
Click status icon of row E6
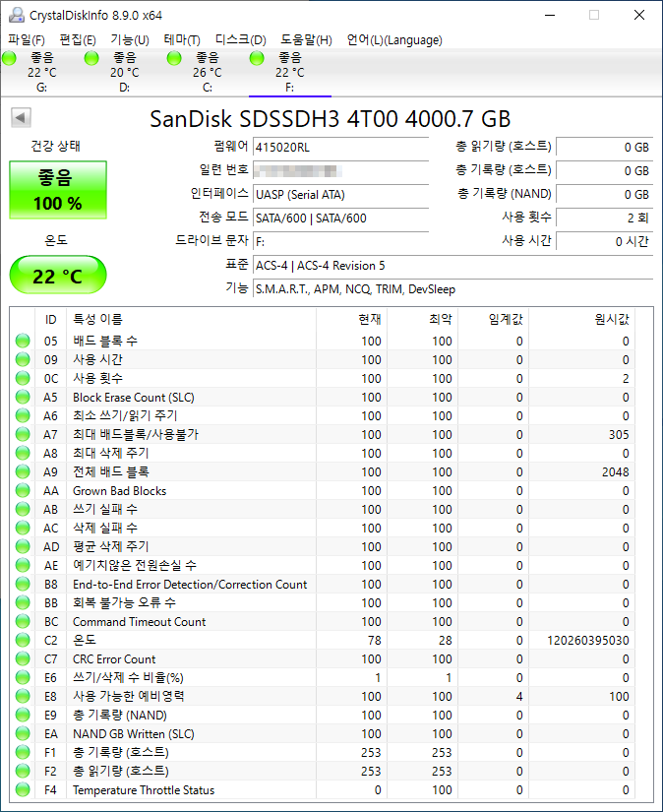pos(23,677)
